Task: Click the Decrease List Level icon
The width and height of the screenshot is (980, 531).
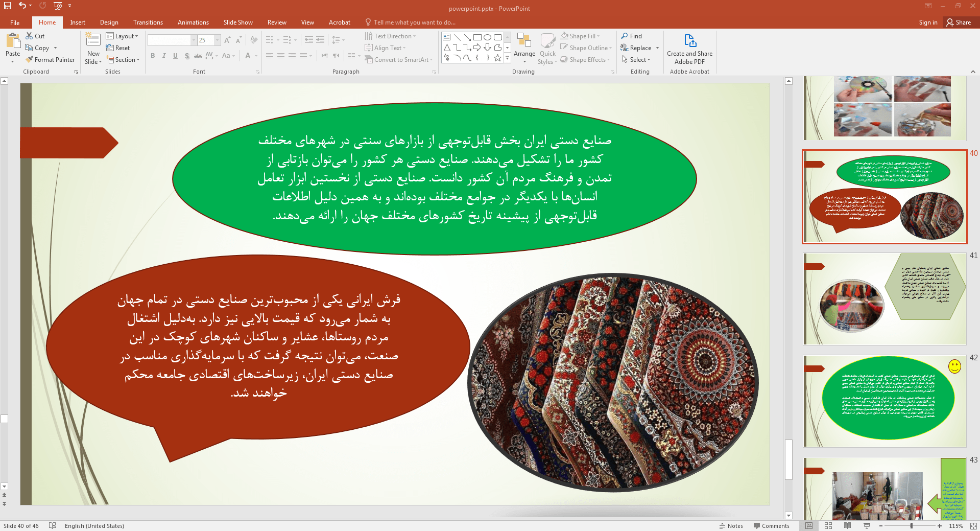Action: pyautogui.click(x=309, y=40)
